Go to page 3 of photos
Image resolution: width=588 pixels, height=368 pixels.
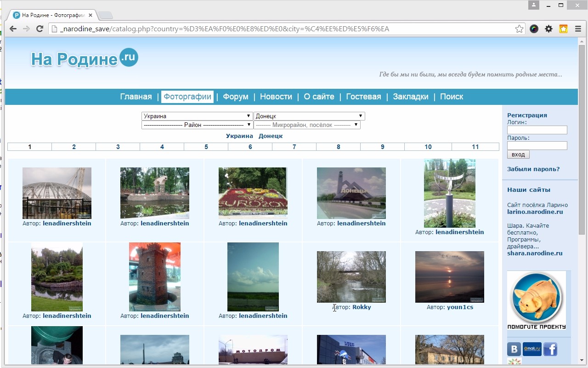click(x=118, y=147)
